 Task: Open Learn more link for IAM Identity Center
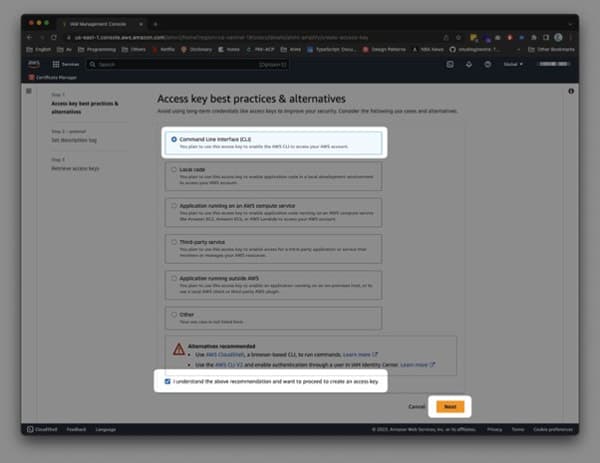[x=417, y=365]
